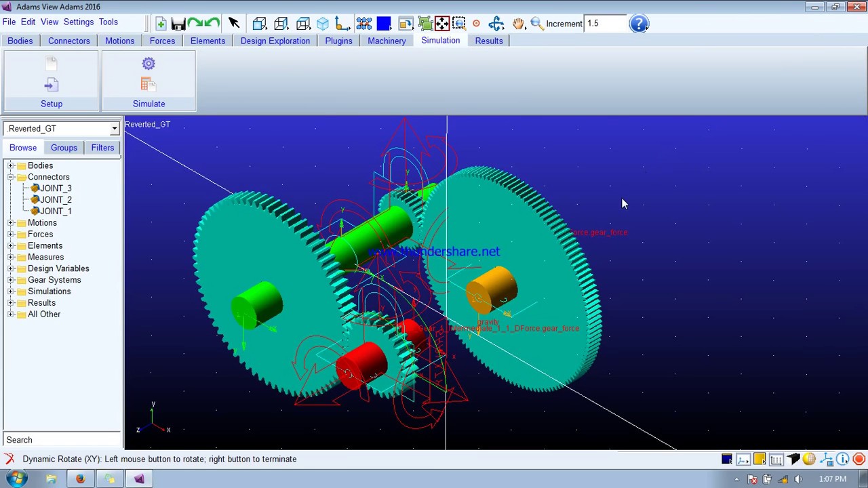Open help with the blue question mark
This screenshot has width=868, height=488.
click(x=639, y=24)
